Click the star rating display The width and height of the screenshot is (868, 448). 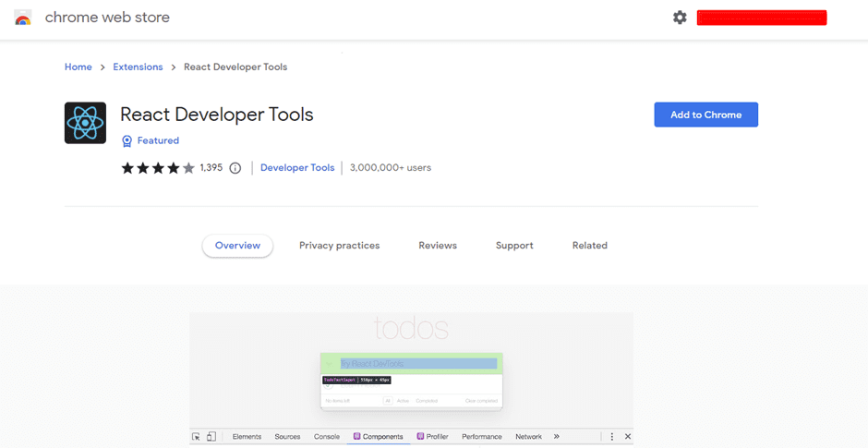pos(158,168)
